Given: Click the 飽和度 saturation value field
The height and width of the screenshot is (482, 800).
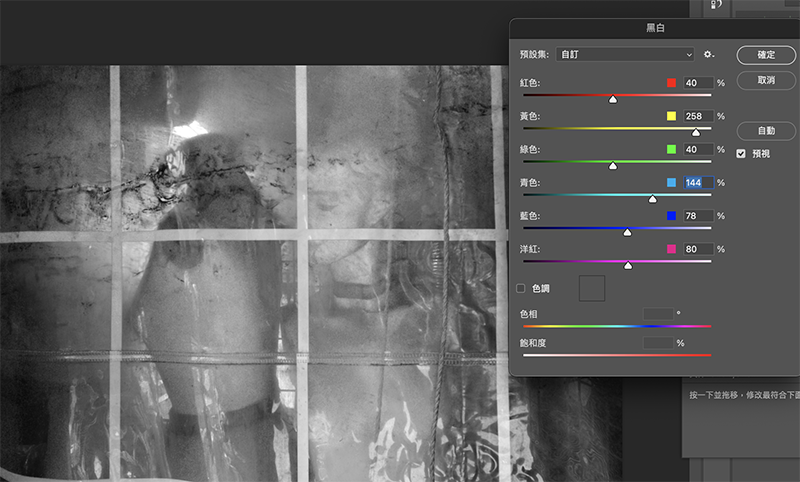Looking at the screenshot, I should [x=658, y=343].
